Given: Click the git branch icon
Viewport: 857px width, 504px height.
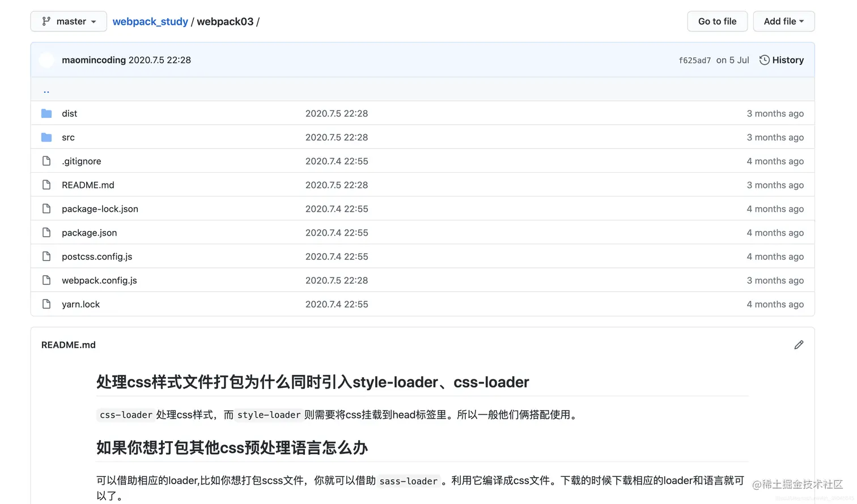Looking at the screenshot, I should pyautogui.click(x=46, y=22).
